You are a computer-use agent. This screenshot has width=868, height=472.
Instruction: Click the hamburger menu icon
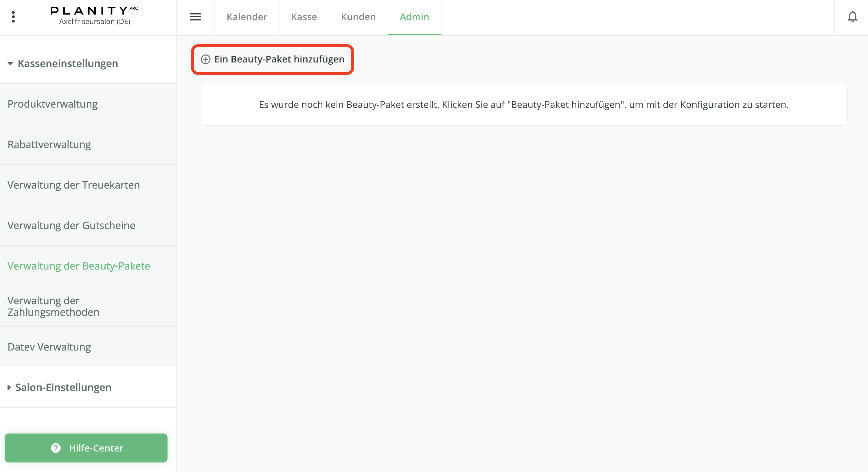click(x=195, y=17)
